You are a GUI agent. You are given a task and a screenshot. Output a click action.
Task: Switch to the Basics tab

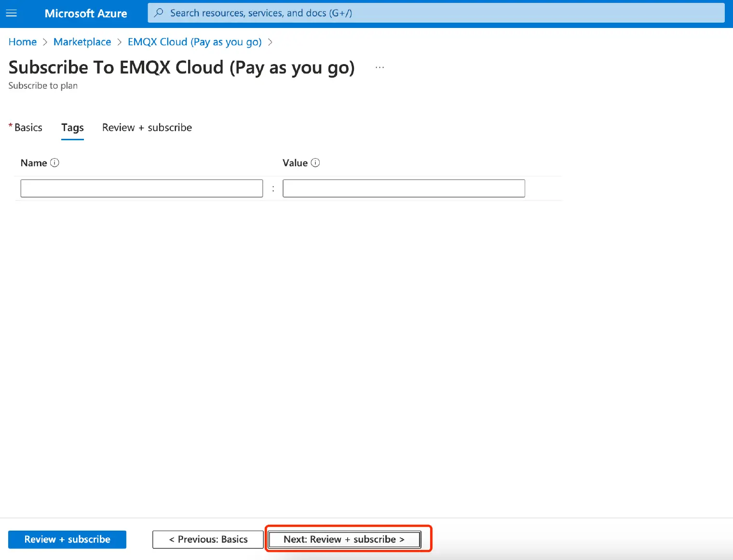pos(28,128)
